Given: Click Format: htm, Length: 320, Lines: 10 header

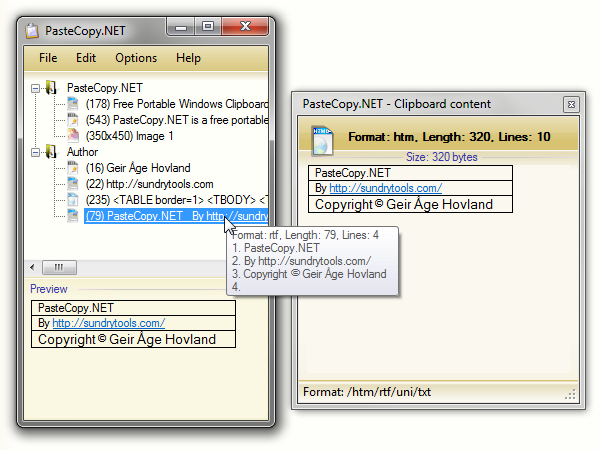Looking at the screenshot, I should point(449,137).
